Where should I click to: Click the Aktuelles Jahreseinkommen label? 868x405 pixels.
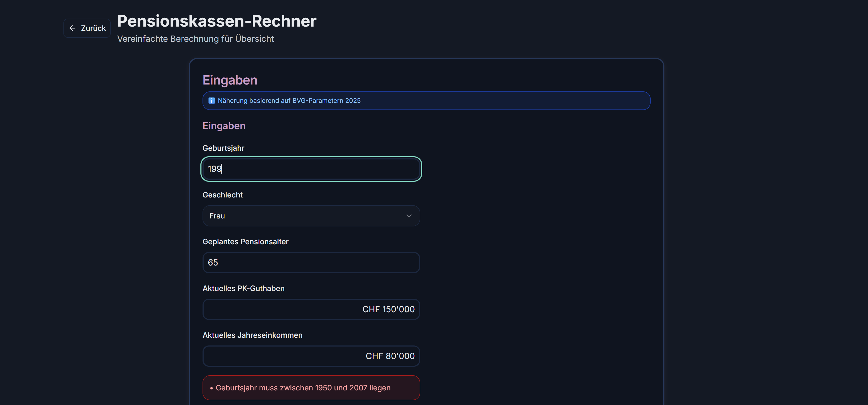(x=252, y=335)
